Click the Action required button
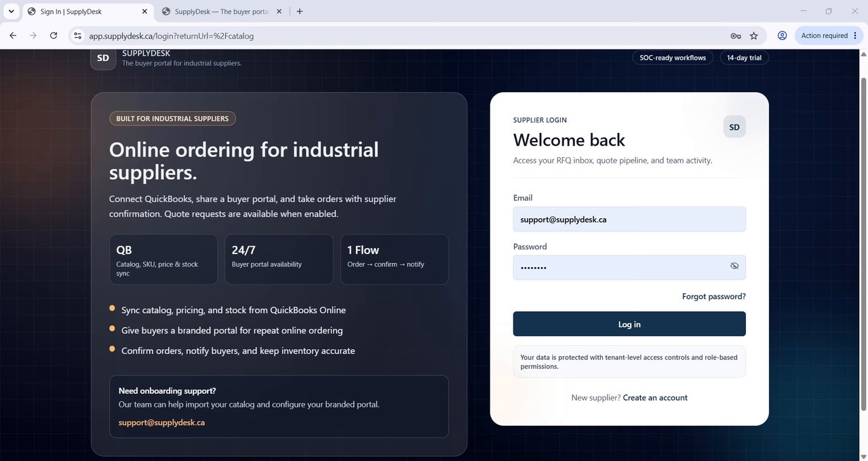This screenshot has height=461, width=868. point(829,35)
